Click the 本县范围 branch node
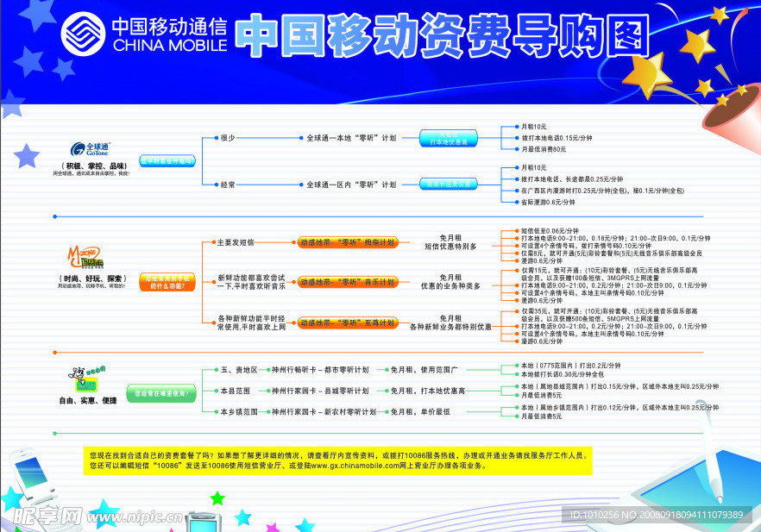 pyautogui.click(x=236, y=391)
